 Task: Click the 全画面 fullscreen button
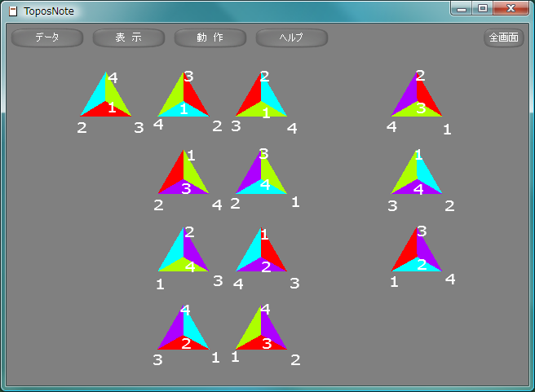pos(504,37)
